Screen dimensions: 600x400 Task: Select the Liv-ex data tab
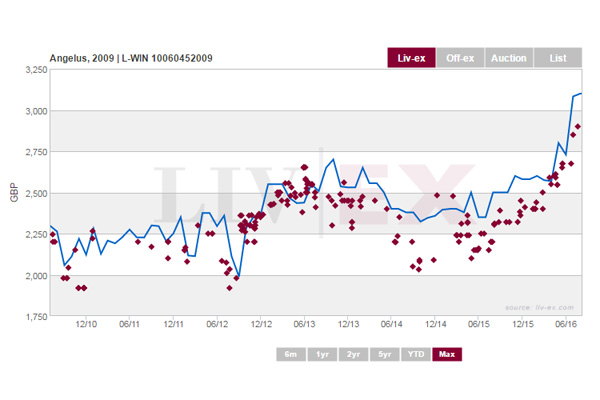pos(411,58)
